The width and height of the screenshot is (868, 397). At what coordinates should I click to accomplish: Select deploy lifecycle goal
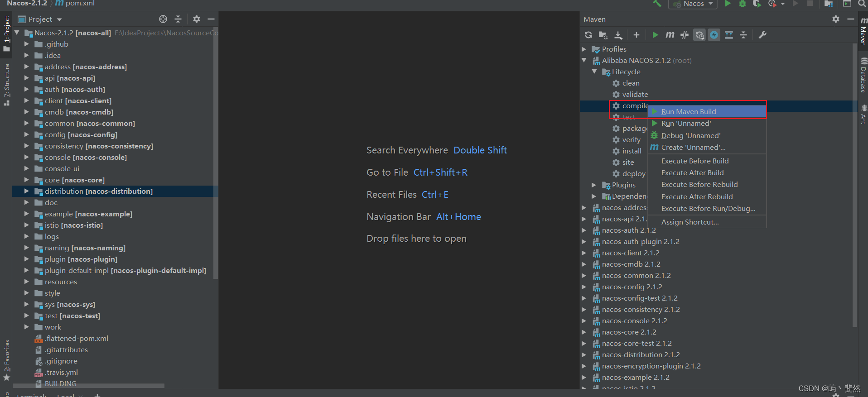pos(629,173)
